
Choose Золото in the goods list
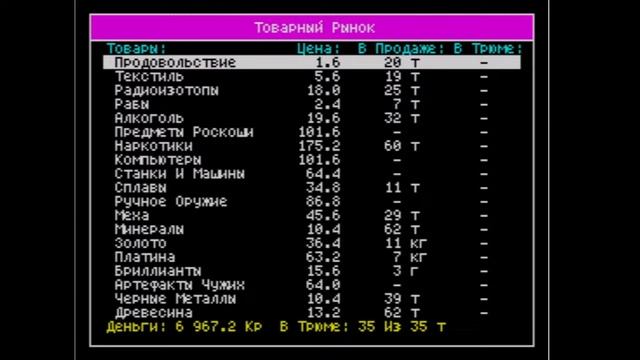tap(312, 243)
